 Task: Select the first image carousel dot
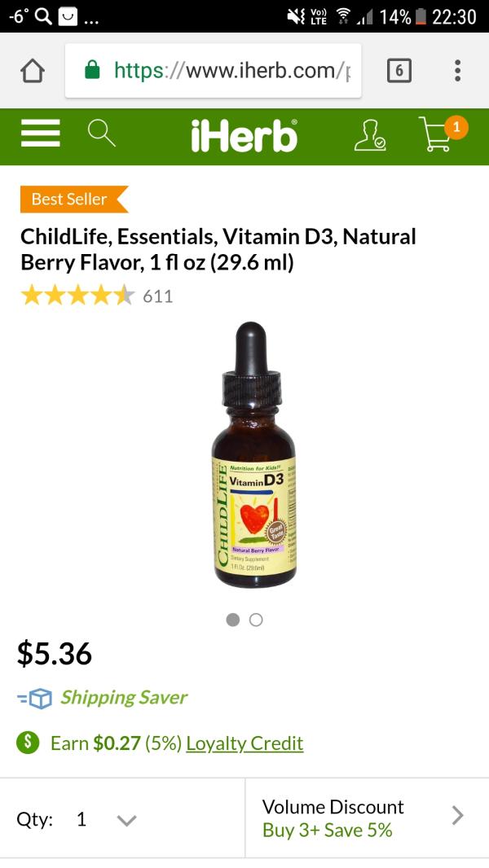coord(233,620)
